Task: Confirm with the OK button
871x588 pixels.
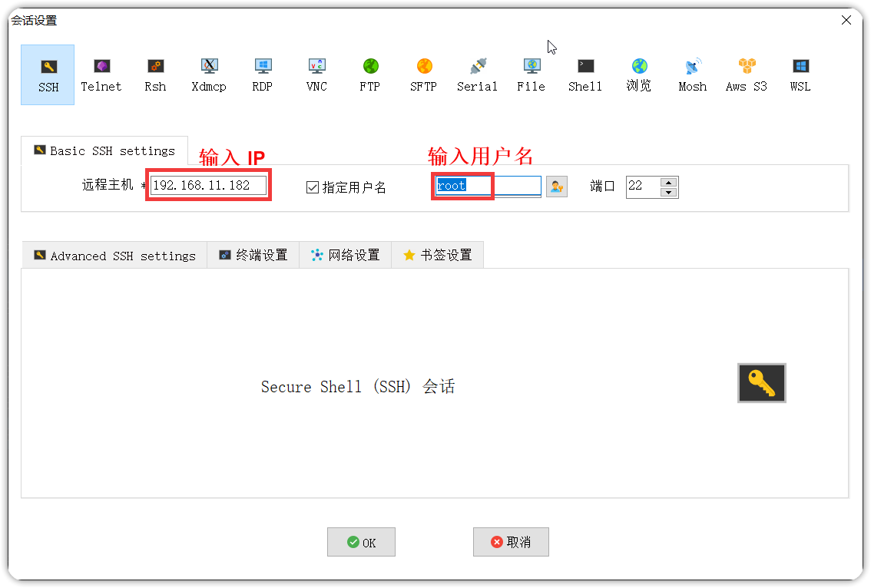Action: [361, 542]
